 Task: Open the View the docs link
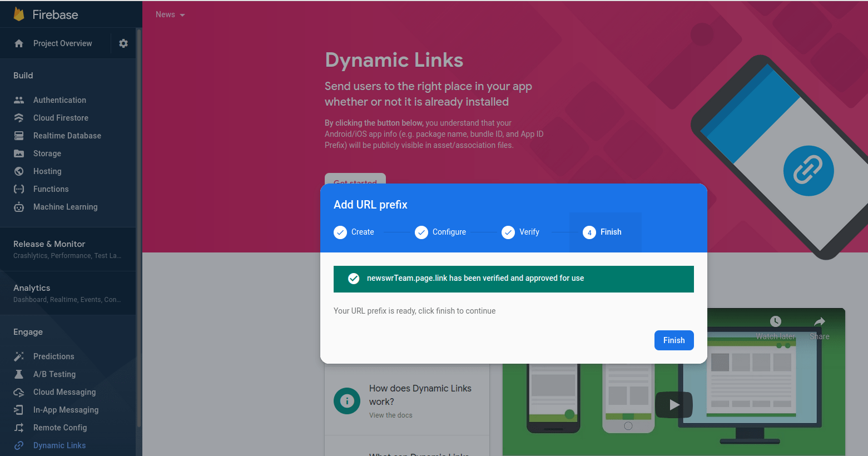[x=391, y=415]
